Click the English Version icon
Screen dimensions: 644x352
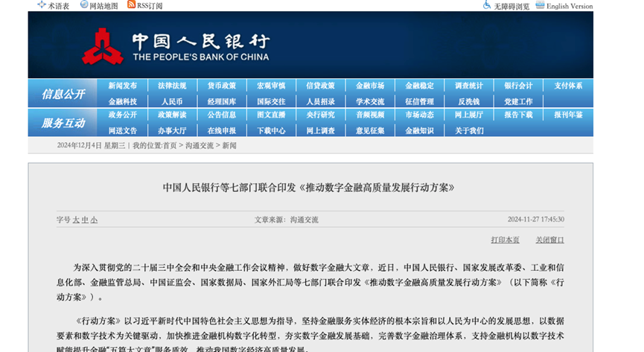tap(541, 5)
